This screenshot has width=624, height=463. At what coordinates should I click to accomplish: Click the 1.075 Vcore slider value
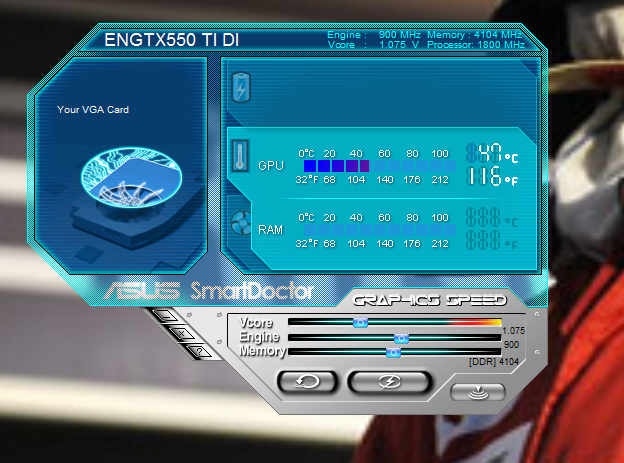coord(513,330)
